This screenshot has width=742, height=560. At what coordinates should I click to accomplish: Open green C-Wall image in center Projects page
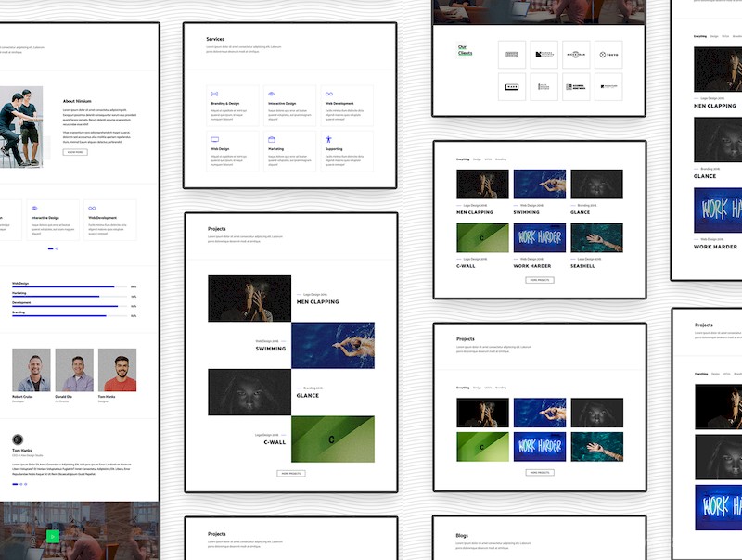point(333,439)
